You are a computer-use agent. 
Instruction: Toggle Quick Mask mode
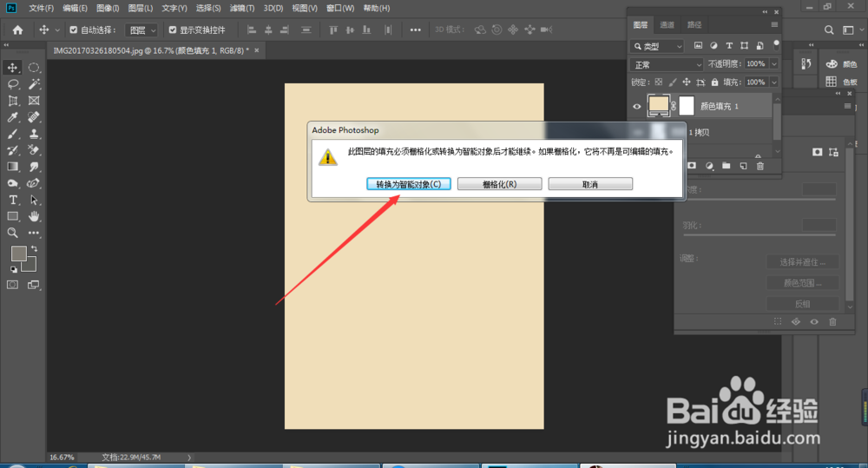[12, 285]
